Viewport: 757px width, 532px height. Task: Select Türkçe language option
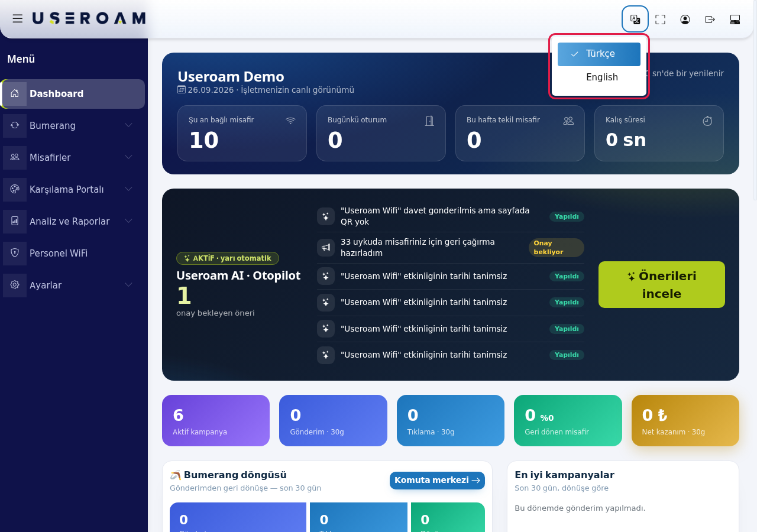click(599, 54)
